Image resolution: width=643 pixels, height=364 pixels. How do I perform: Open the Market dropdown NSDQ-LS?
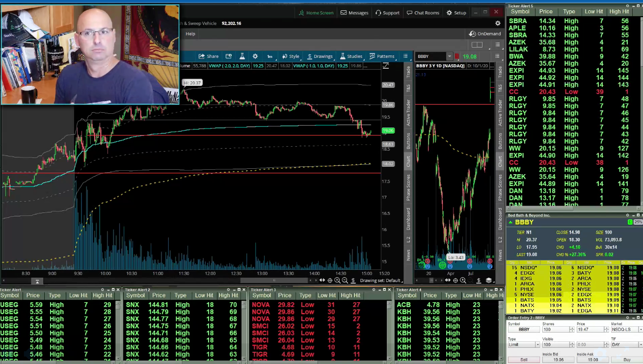[627, 330]
